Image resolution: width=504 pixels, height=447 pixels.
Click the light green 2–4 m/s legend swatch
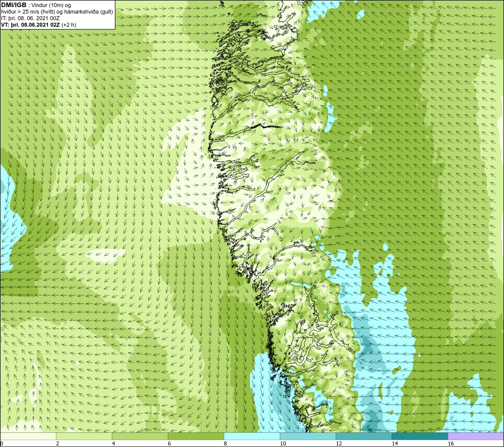pos(84,436)
